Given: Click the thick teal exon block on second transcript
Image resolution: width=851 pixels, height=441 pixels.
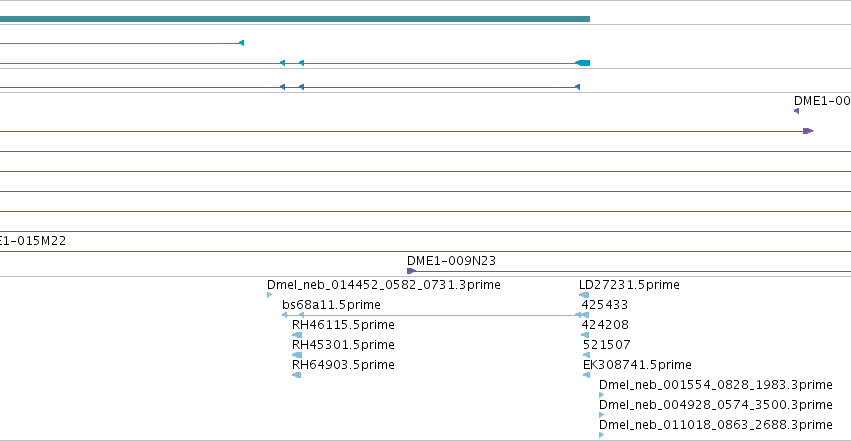Looking at the screenshot, I should pos(583,63).
